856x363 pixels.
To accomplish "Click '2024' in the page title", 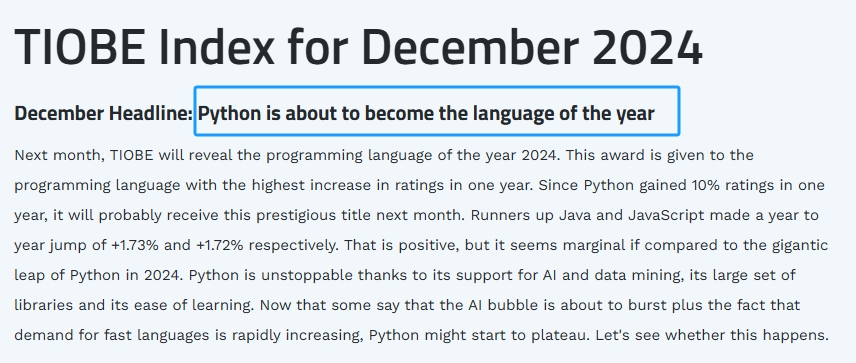I will [647, 47].
